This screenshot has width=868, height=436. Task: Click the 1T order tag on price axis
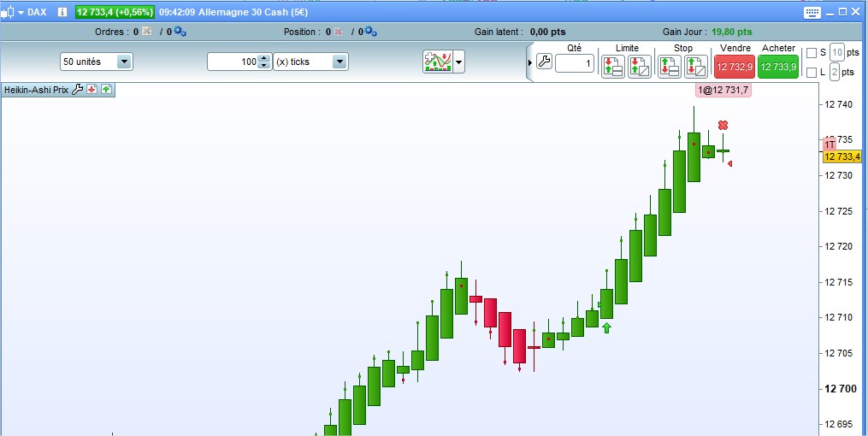point(830,144)
